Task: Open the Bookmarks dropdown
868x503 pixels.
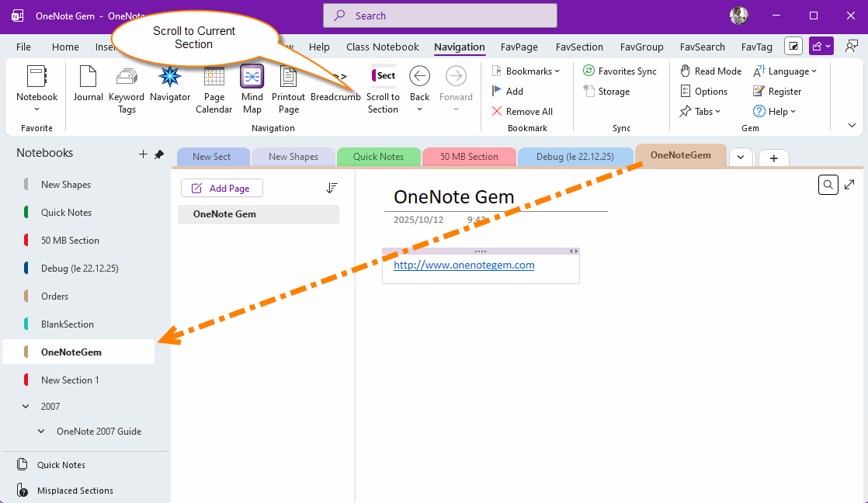Action: pos(526,71)
